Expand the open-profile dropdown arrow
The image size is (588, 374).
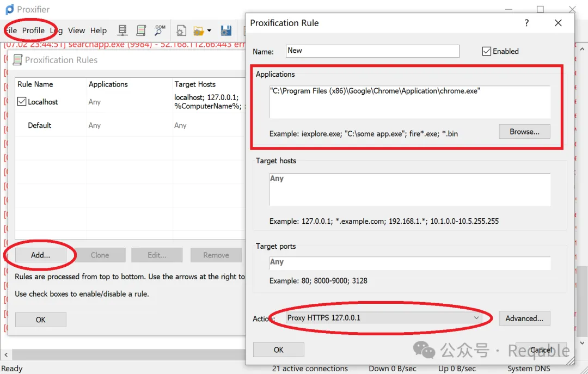tap(209, 30)
